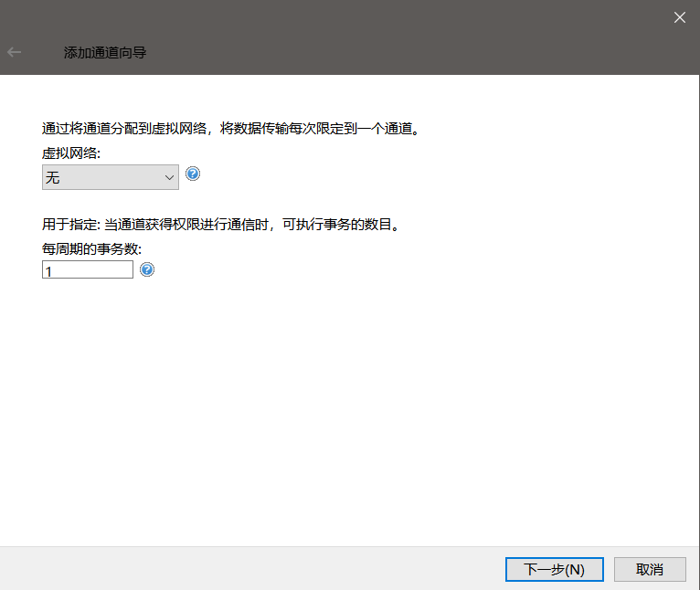Open help for 虚拟网络 field
Screen dimensions: 700x590
(x=193, y=174)
